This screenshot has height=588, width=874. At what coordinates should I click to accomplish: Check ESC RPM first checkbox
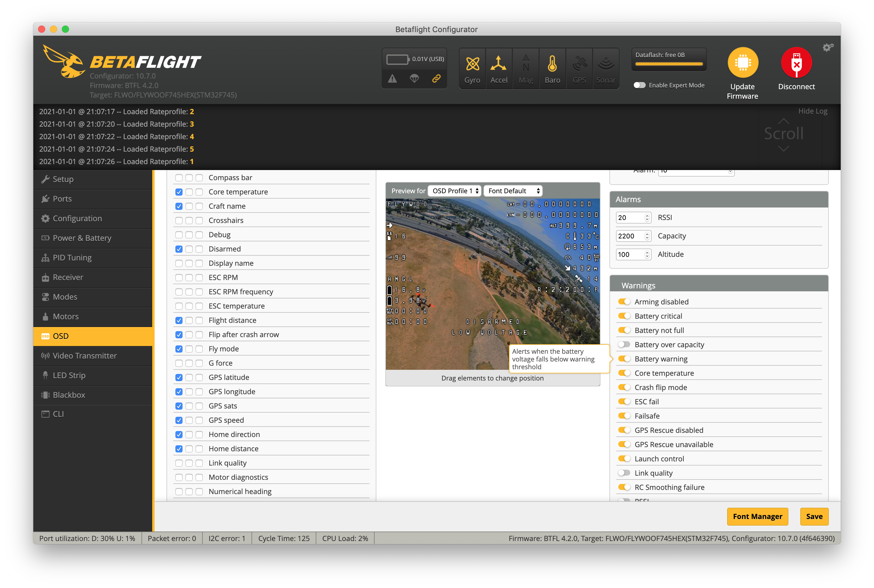179,277
